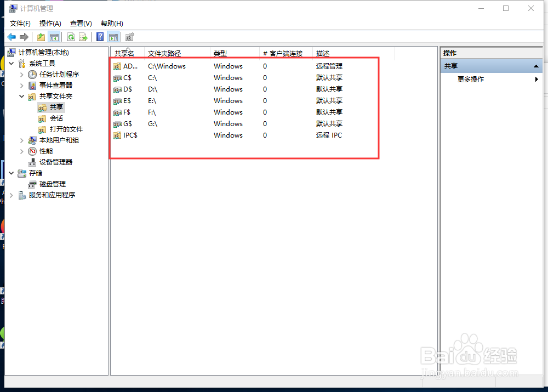Screen dimensions: 548x392
Task: Click the Export List toolbar icon
Action: pyautogui.click(x=83, y=37)
